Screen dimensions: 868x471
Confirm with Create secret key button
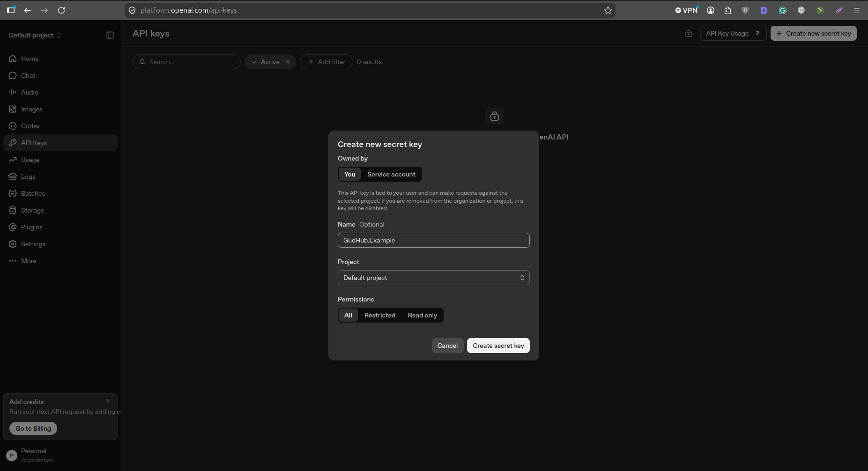[x=498, y=346]
